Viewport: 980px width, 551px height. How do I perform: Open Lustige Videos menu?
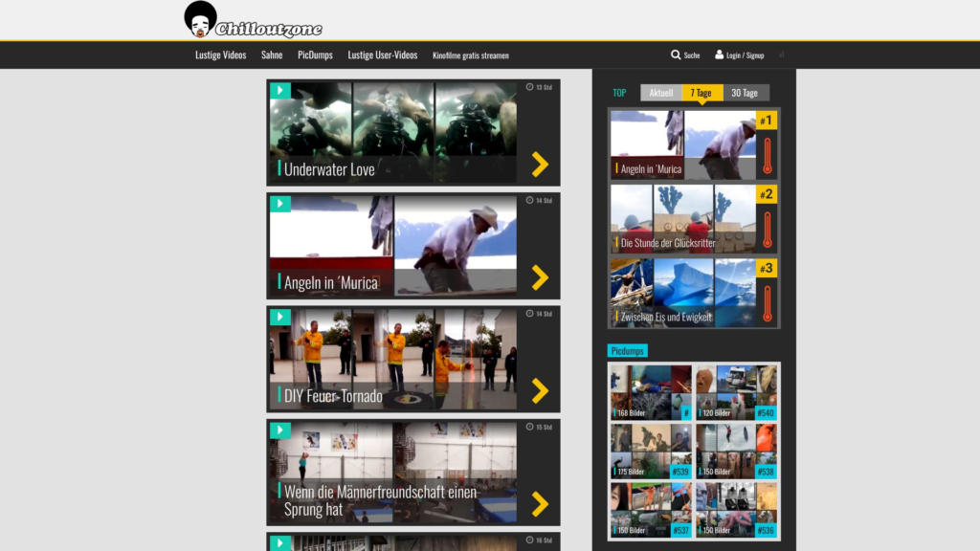221,55
